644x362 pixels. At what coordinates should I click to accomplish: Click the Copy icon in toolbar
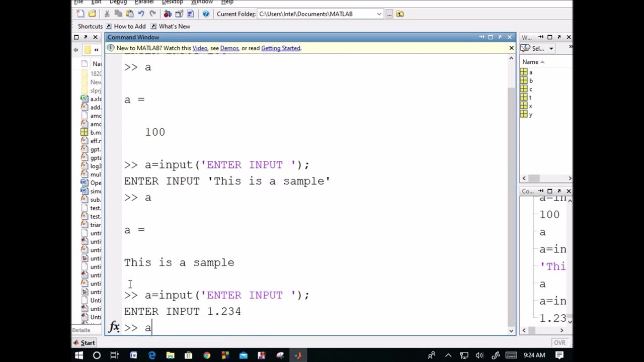pyautogui.click(x=118, y=14)
